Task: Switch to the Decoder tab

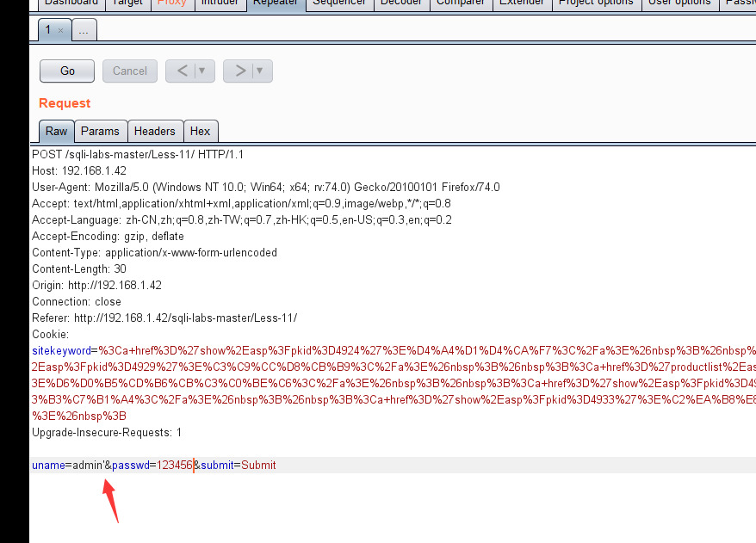Action: click(x=401, y=3)
